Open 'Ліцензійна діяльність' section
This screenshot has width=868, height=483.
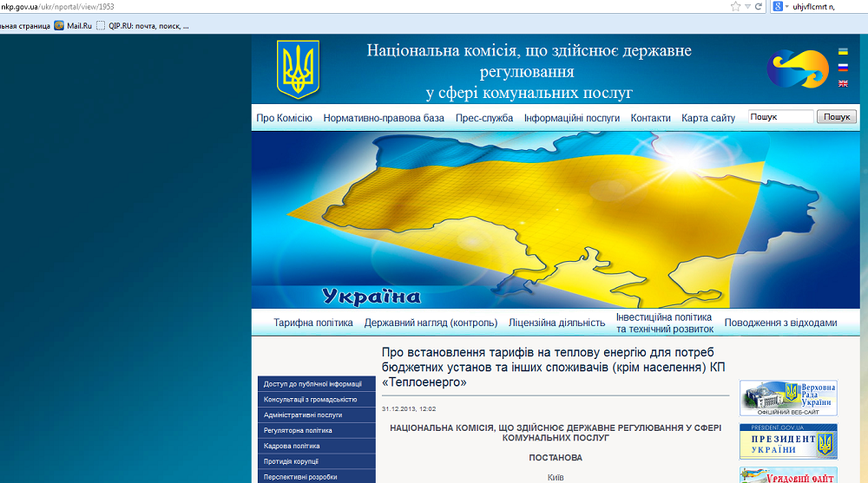(x=556, y=323)
